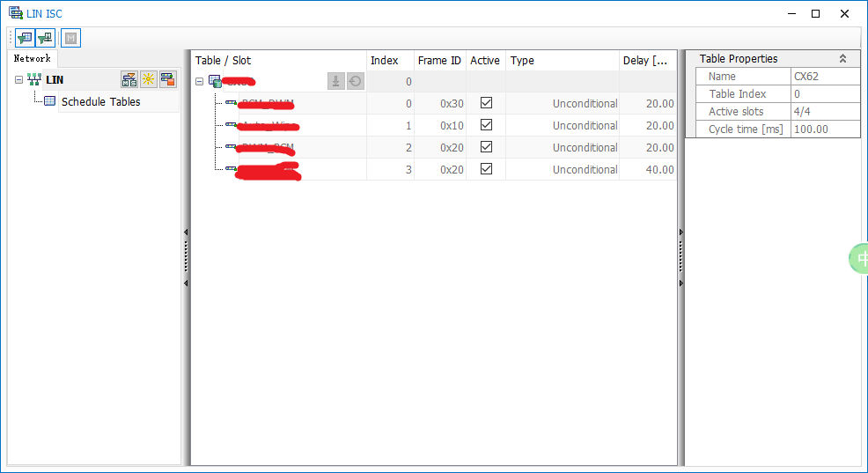Click the slot icon of index 3 row
The height and width of the screenshot is (473, 868).
pos(231,169)
